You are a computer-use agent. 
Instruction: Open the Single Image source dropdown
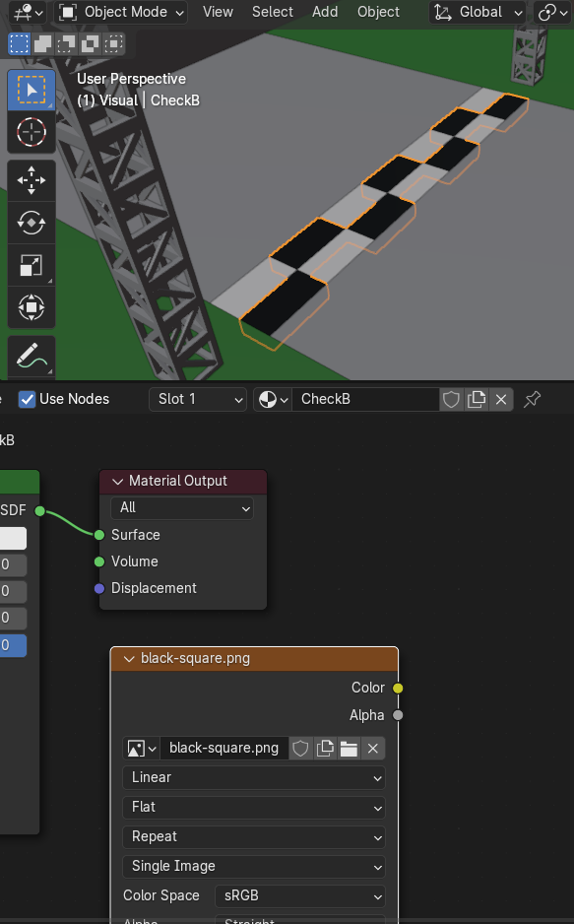254,866
